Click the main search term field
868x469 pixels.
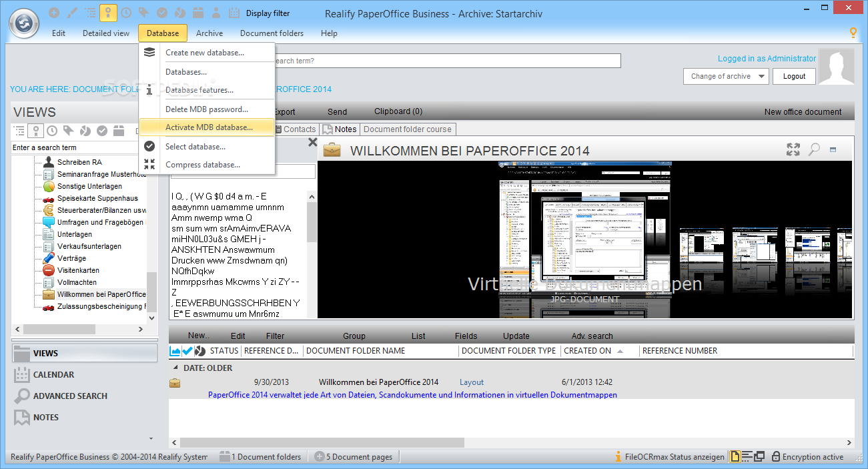[x=446, y=61]
